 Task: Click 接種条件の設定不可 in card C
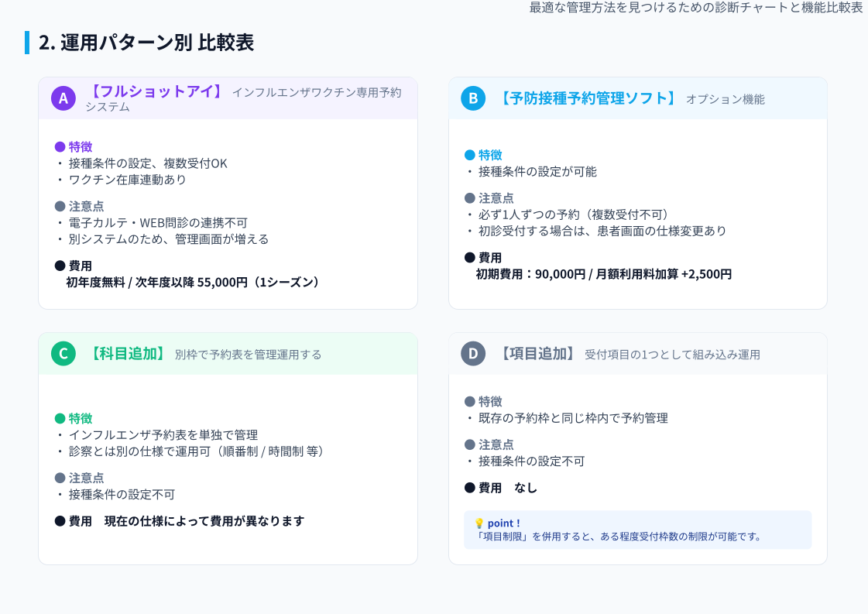click(x=122, y=495)
